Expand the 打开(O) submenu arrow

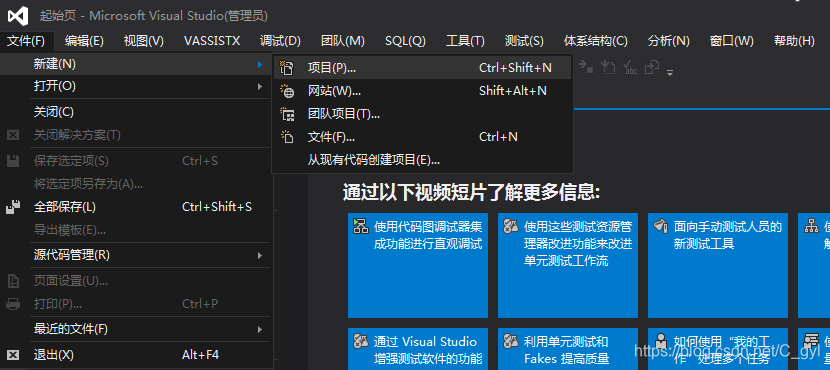pos(260,86)
